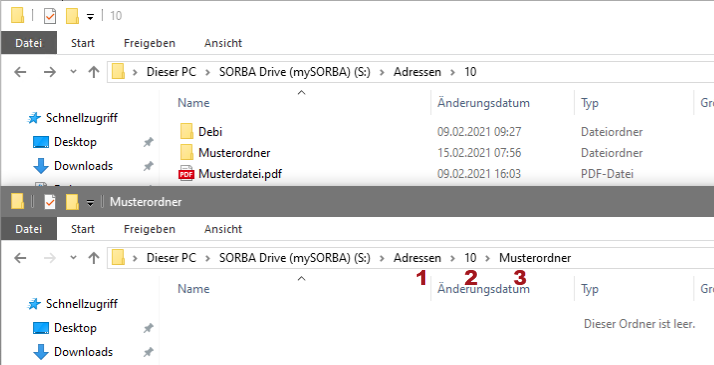Sort by Typ column in Musterordner window
The image size is (714, 365).
tap(590, 289)
